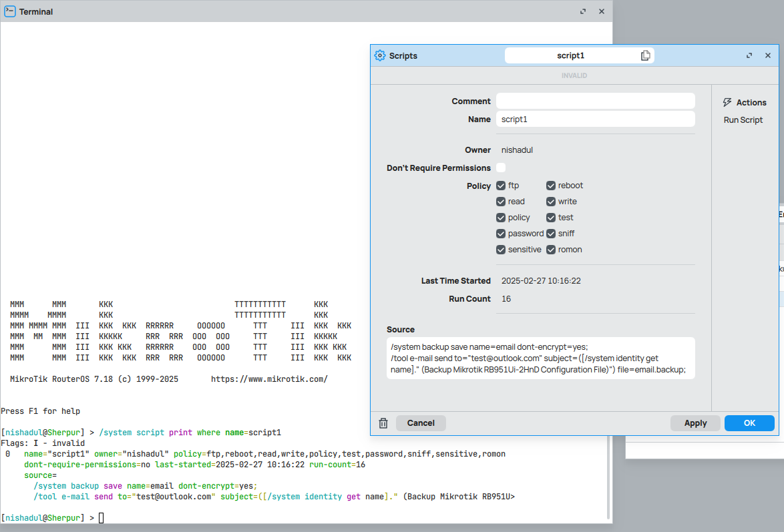Cancel the script changes
This screenshot has height=532, width=784.
pyautogui.click(x=421, y=423)
